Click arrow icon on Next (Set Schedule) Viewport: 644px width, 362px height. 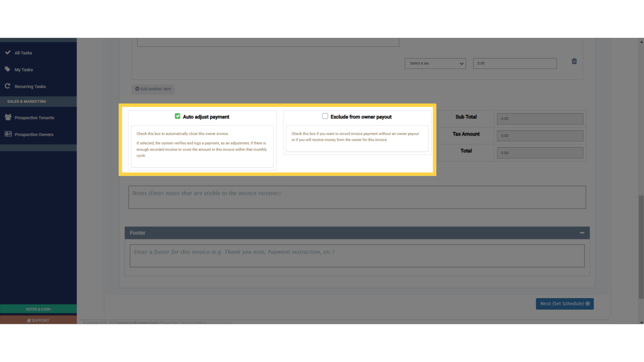[x=588, y=304]
